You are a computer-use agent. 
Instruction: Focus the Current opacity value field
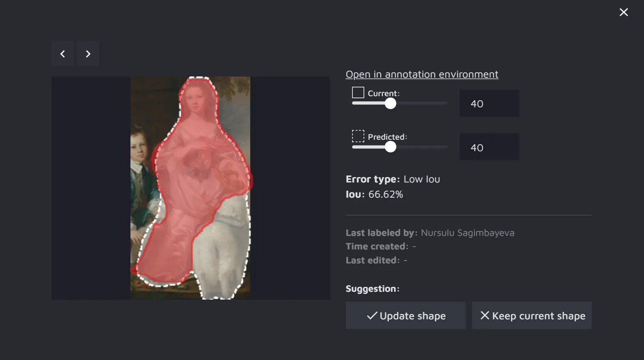pos(489,104)
